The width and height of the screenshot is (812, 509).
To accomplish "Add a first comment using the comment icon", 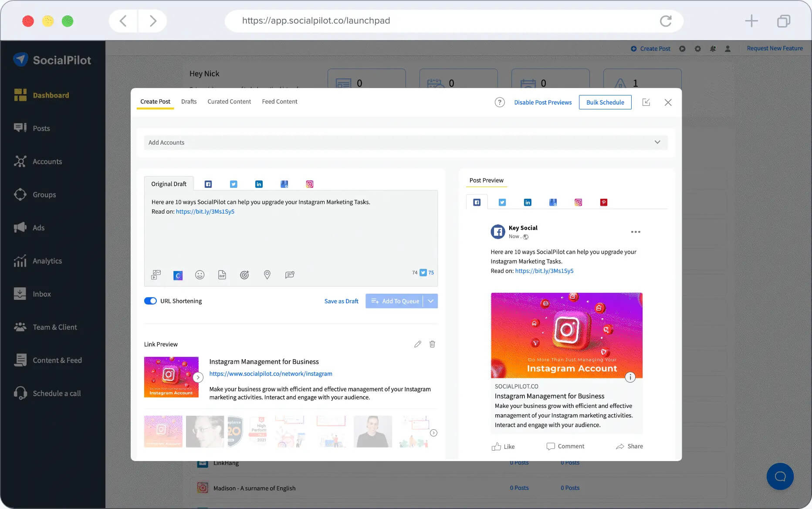I will 290,275.
